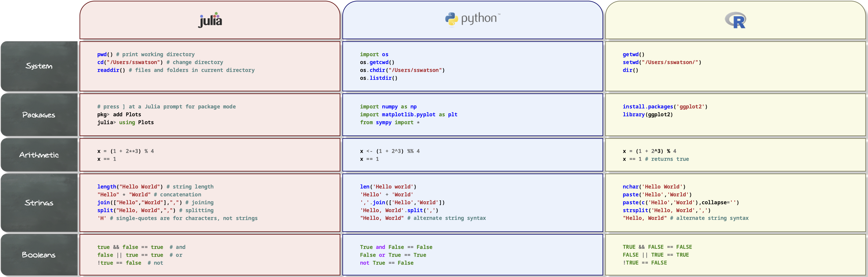Click 'from sympy import *' line
Image resolution: width=868 pixels, height=277 pixels.
click(389, 122)
